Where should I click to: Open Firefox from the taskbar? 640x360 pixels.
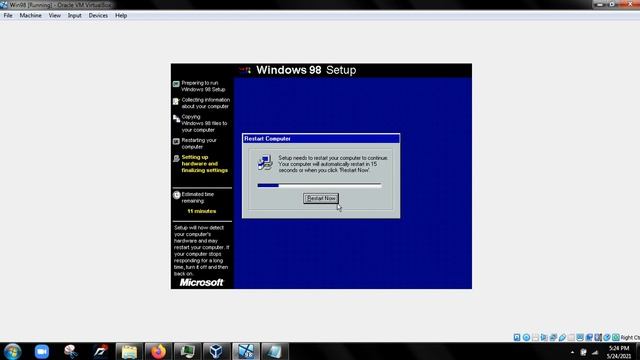[158, 351]
